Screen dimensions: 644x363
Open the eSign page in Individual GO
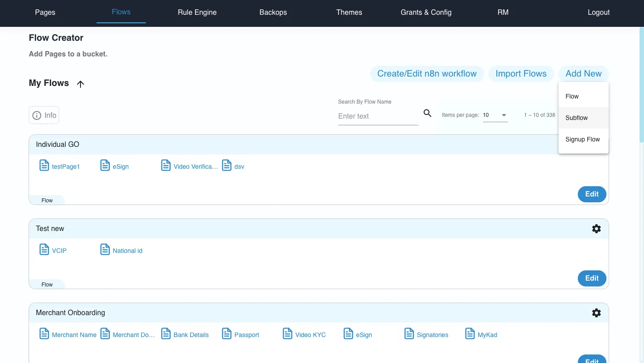[105, 166]
